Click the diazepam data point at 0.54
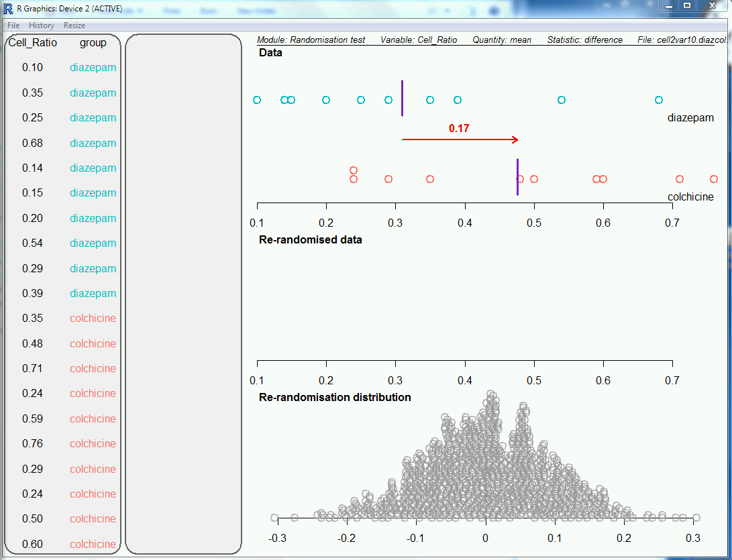 pos(562,100)
